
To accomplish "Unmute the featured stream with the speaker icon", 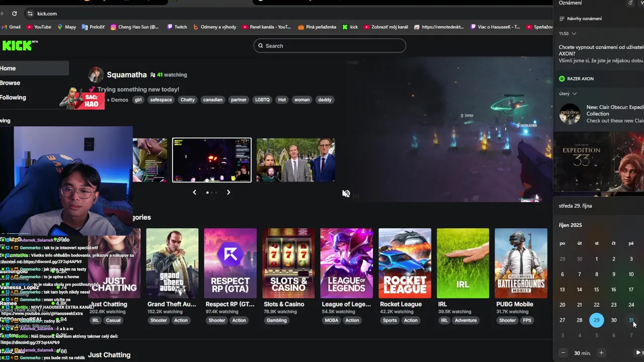I will pyautogui.click(x=346, y=194).
